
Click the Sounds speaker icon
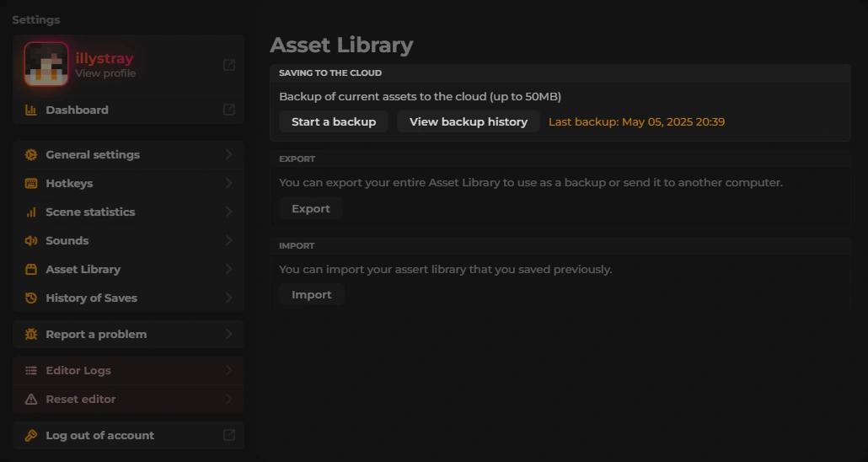coord(31,240)
